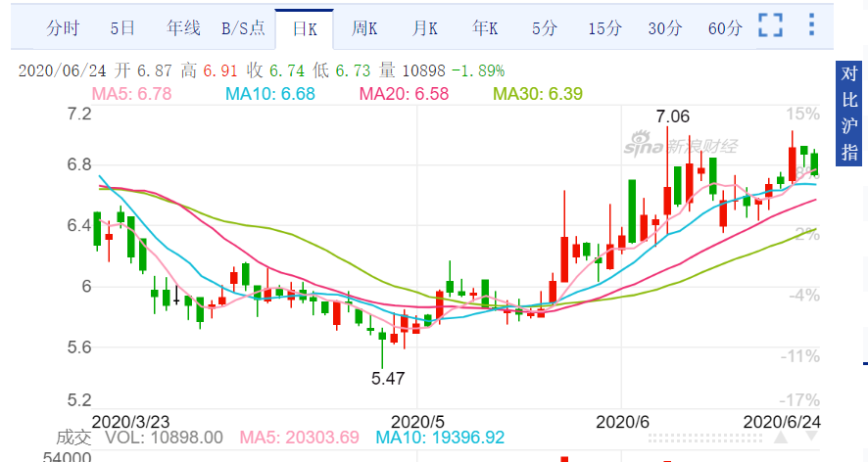Select the 15分 chart tab
The width and height of the screenshot is (868, 462).
coord(605,28)
